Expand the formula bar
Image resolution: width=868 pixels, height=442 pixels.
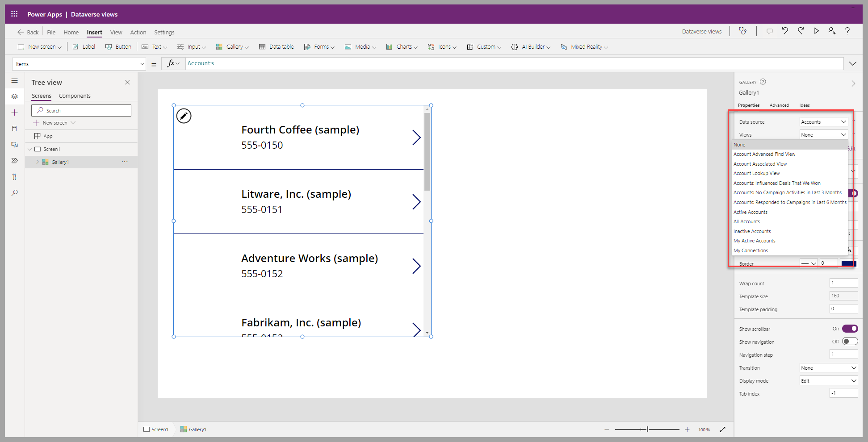pos(852,63)
